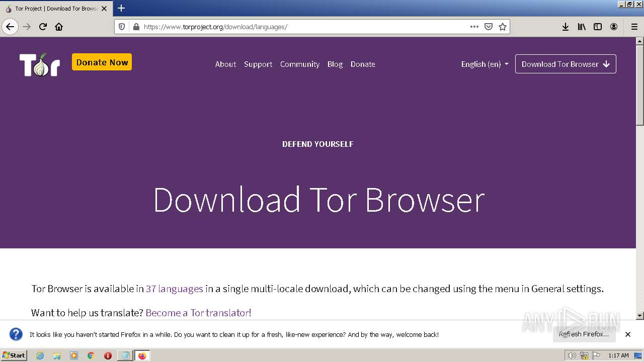Click the taskbar clock 1:17 AM
The image size is (644, 362).
[618, 355]
